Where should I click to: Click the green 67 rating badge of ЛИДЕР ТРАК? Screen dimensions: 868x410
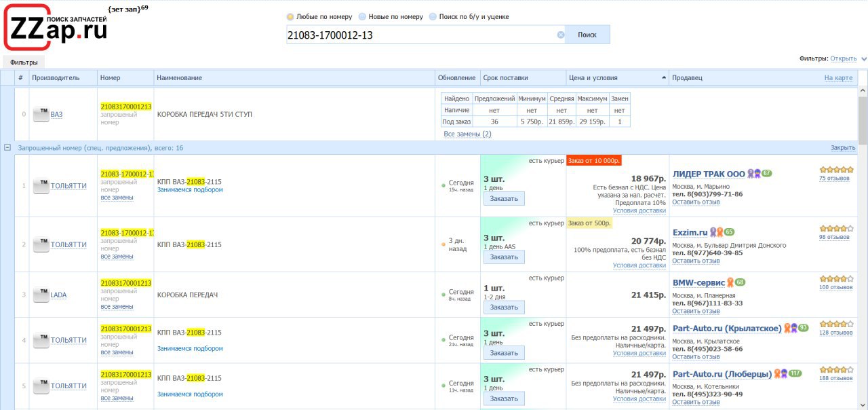click(767, 174)
